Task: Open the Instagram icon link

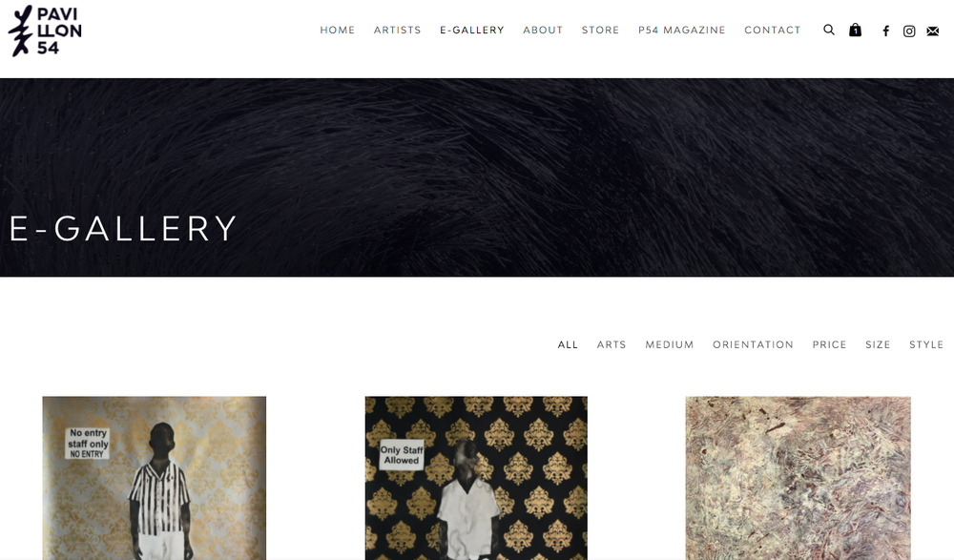Action: (909, 31)
